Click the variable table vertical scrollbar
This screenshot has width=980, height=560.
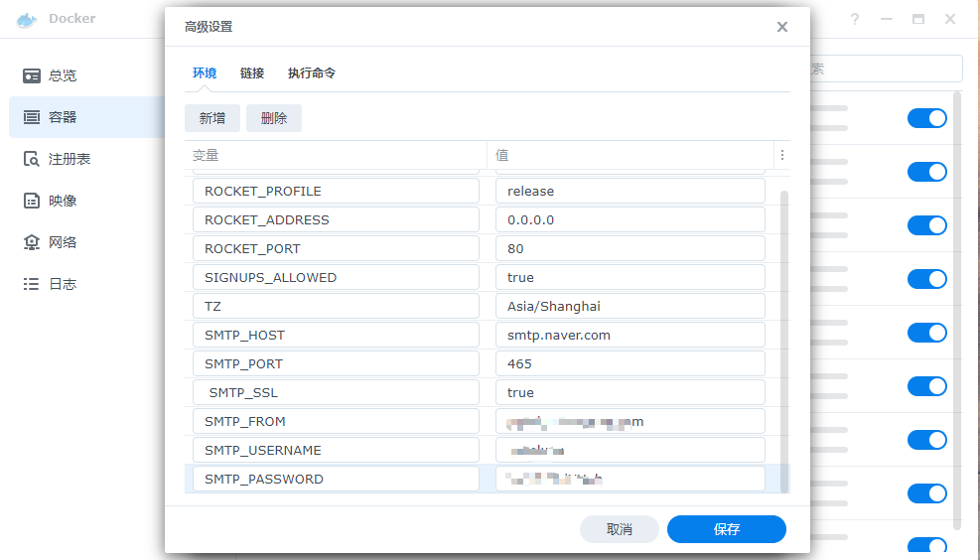(785, 338)
